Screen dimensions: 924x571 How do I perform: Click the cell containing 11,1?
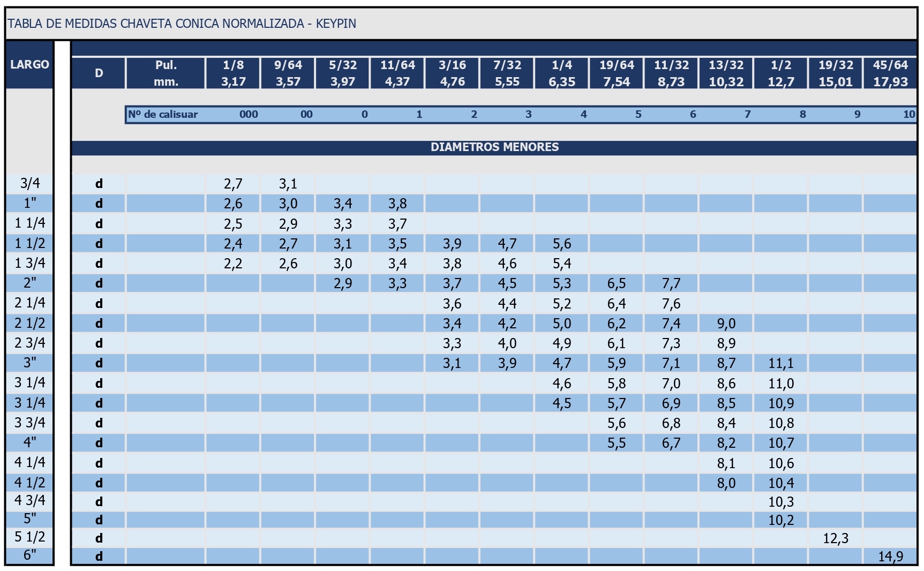780,363
